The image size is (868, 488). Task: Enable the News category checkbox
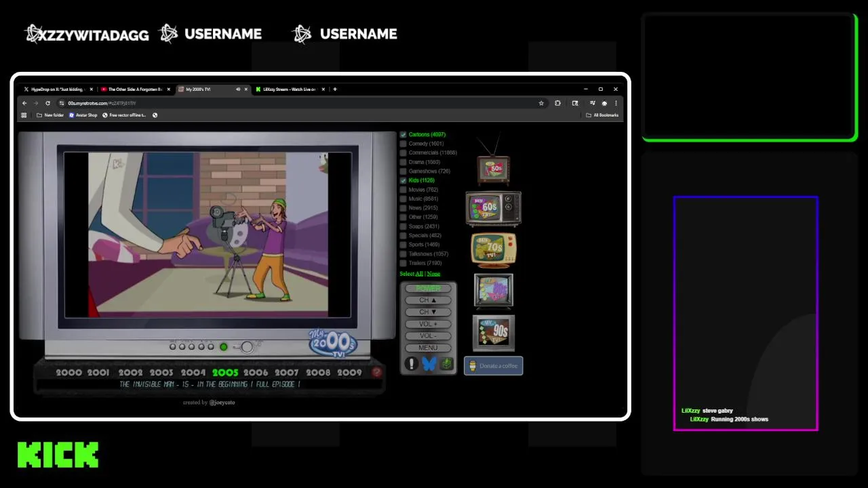pos(403,208)
